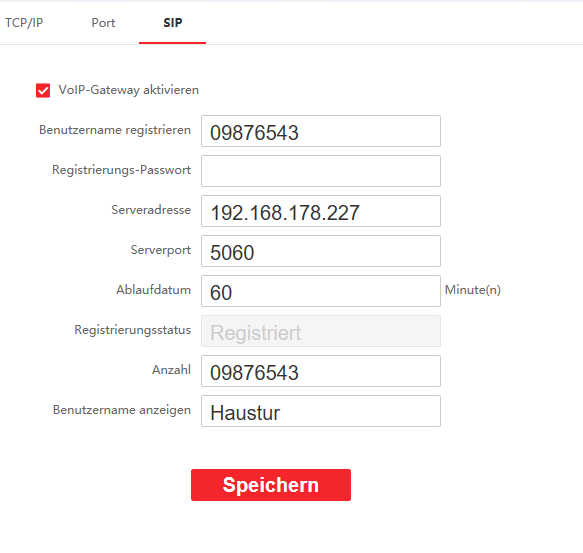Click the Ablaufdatum label text
Screen dimensions: 583x553
pyautogui.click(x=154, y=290)
